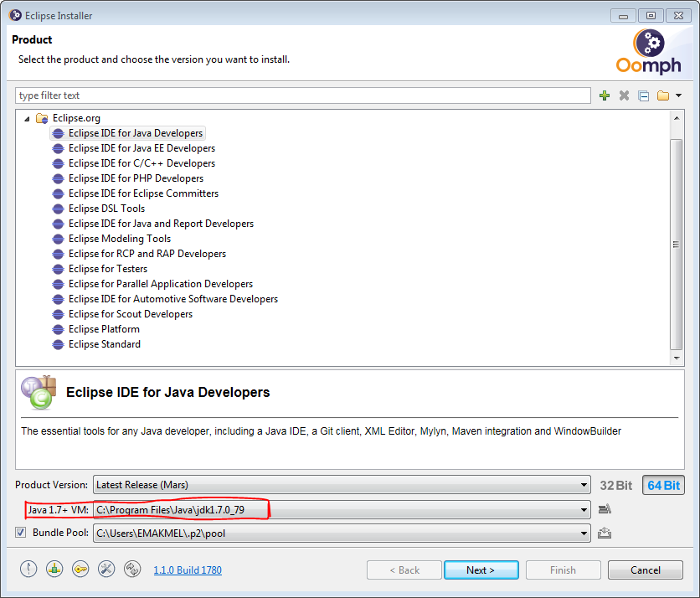Click the Oomph logo

click(649, 52)
